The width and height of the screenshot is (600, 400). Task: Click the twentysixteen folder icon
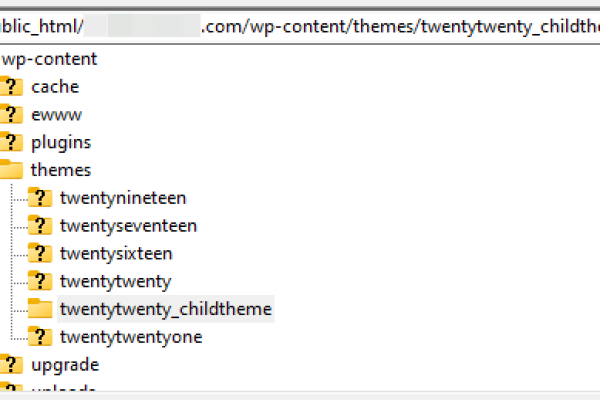click(40, 253)
